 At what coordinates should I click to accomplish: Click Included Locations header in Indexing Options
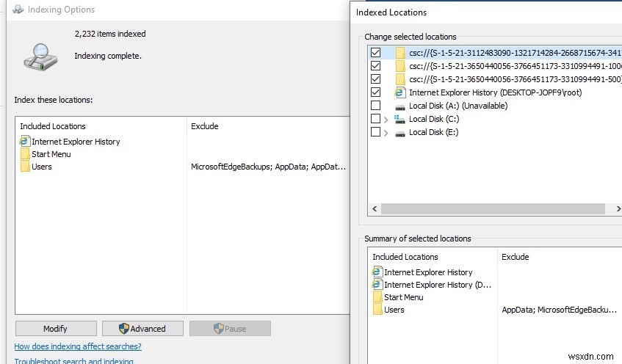(x=53, y=126)
